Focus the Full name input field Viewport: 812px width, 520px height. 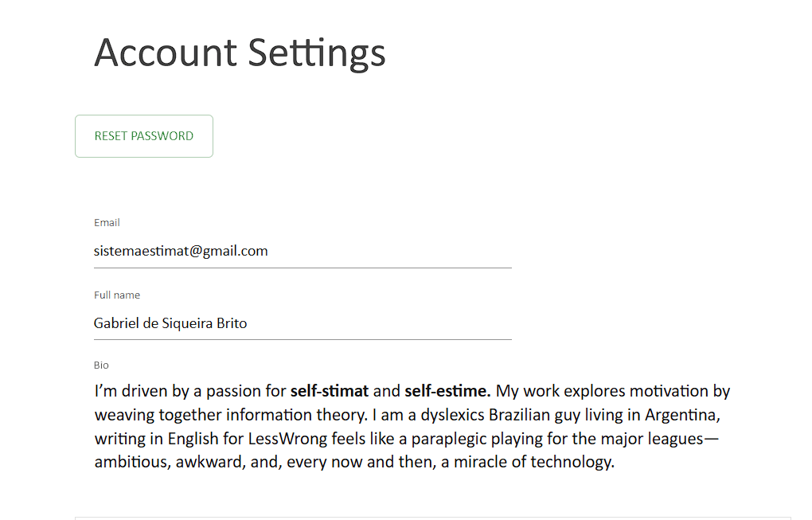tap(303, 324)
